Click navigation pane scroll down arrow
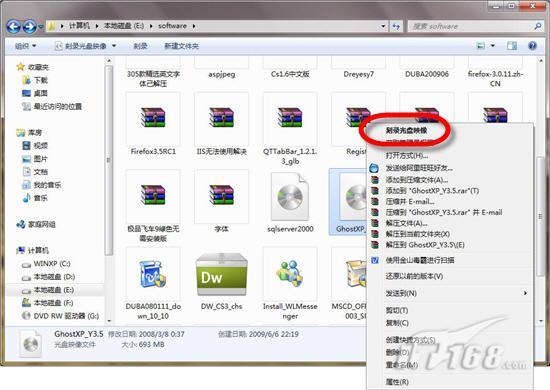550x390 pixels. coord(109,320)
